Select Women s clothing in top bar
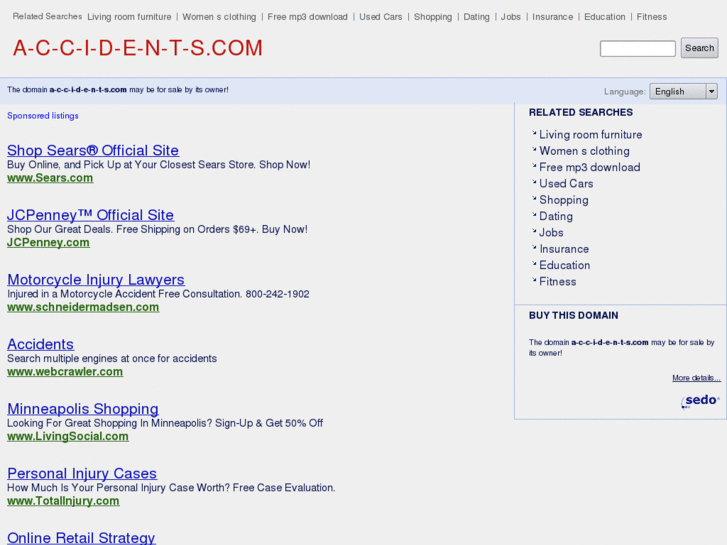 219,17
